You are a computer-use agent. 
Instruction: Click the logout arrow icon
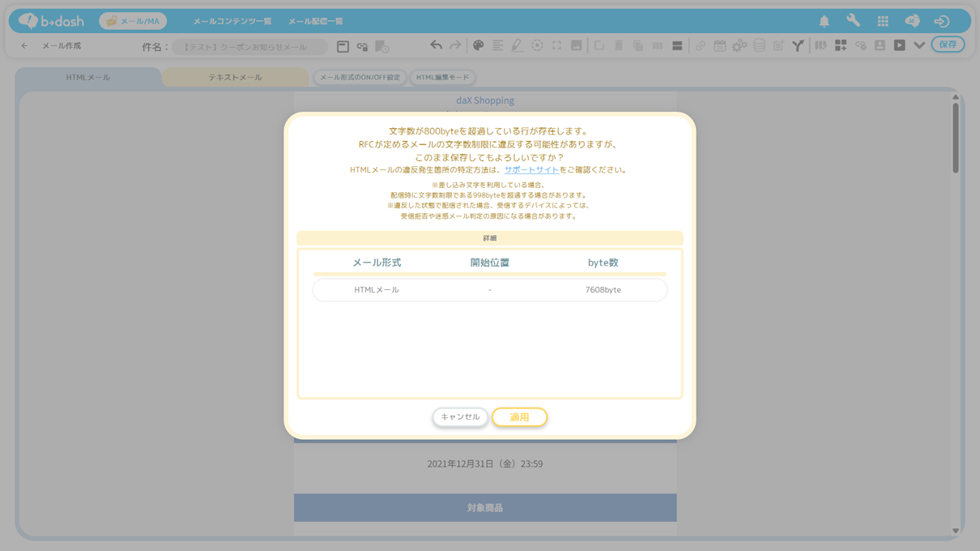pos(941,21)
